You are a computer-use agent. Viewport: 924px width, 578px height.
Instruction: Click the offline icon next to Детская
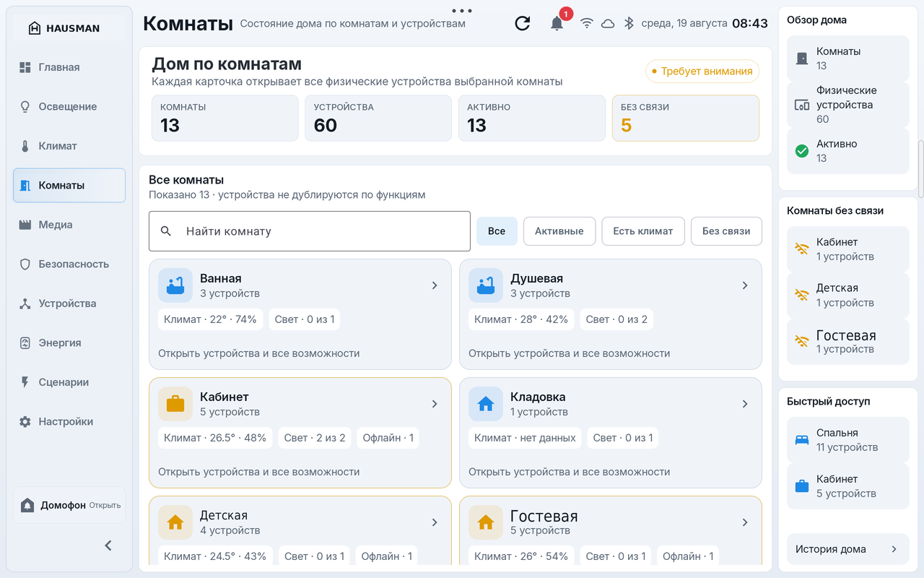point(801,295)
